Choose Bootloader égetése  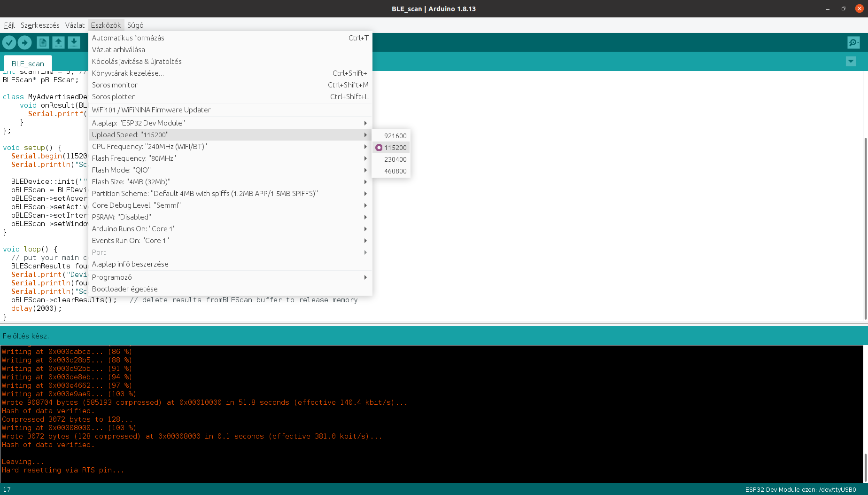click(230, 289)
